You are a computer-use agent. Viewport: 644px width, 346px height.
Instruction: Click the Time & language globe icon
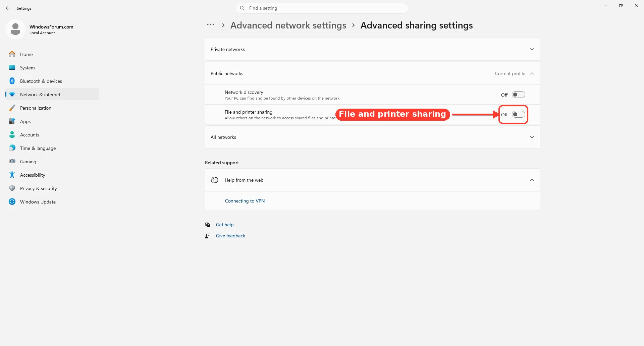tap(12, 148)
